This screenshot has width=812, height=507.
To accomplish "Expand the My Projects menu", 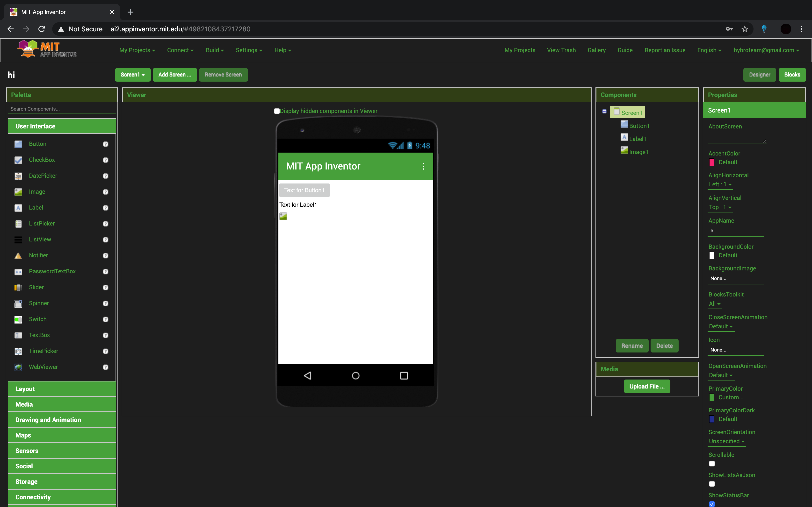I will [137, 50].
